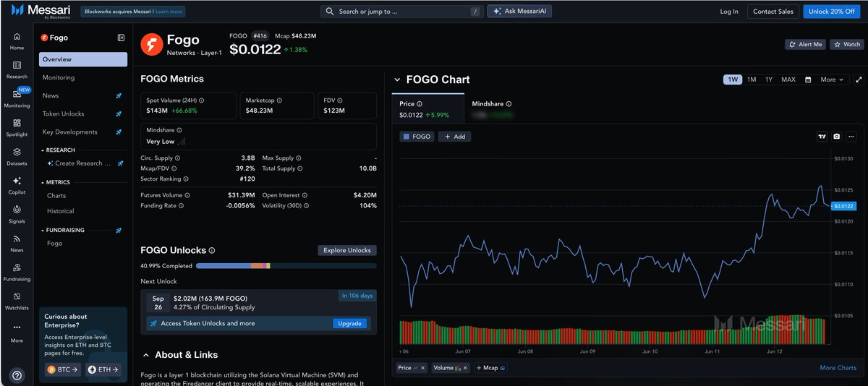The image size is (868, 386).
Task: Click the Upgrade button
Action: [349, 323]
